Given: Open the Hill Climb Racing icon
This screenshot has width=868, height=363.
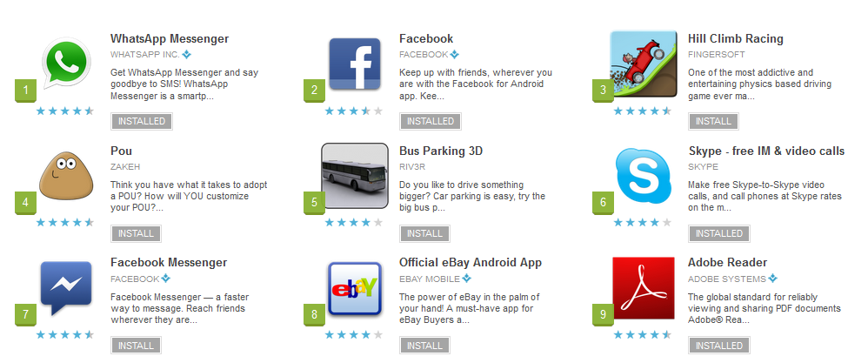Looking at the screenshot, I should tap(644, 64).
